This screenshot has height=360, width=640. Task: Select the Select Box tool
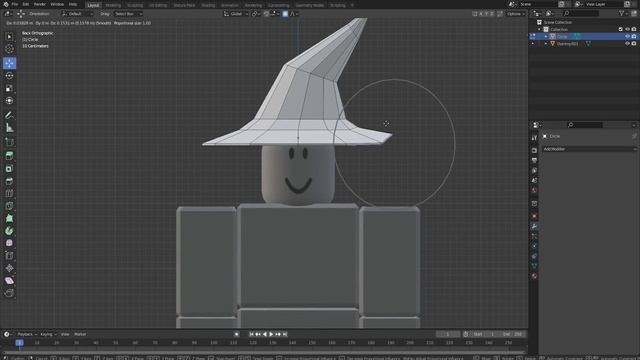pos(9,37)
